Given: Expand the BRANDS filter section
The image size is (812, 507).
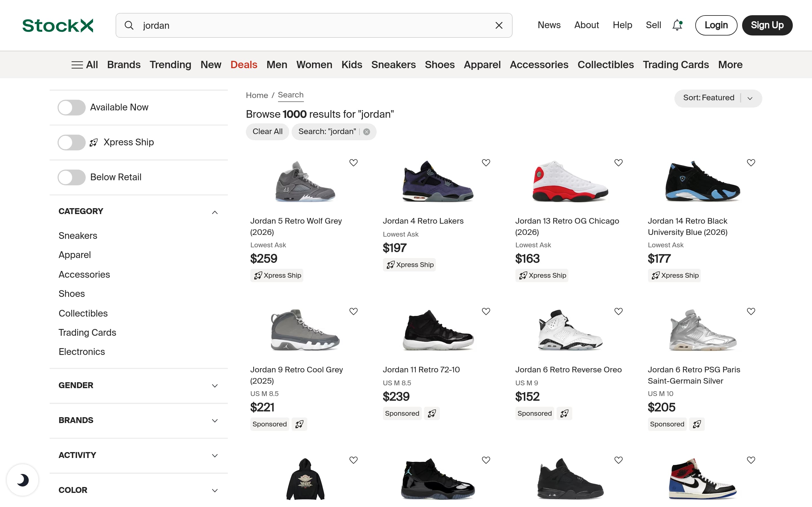Looking at the screenshot, I should pyautogui.click(x=215, y=421).
